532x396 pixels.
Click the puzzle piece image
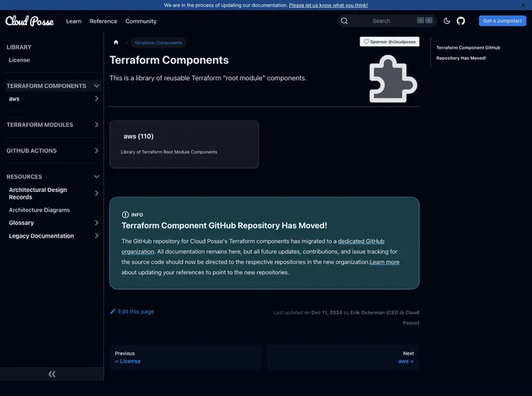[393, 79]
